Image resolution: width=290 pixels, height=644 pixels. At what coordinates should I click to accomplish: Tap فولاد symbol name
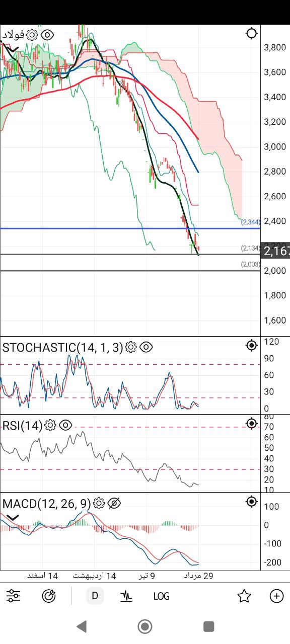point(13,35)
